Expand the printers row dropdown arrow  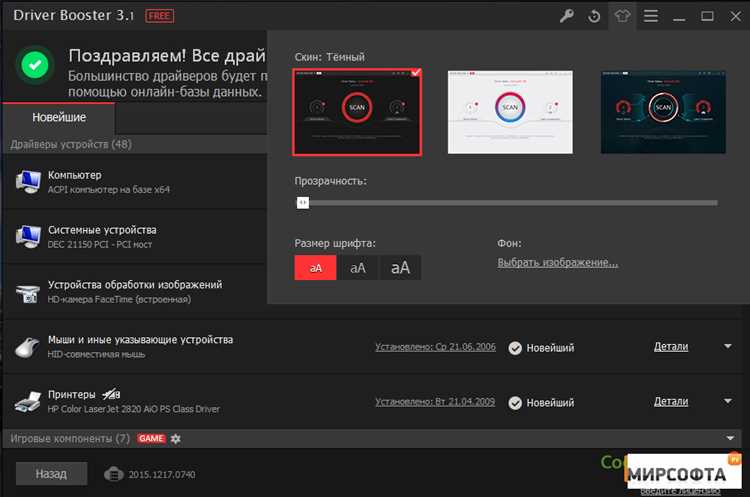[x=728, y=401]
